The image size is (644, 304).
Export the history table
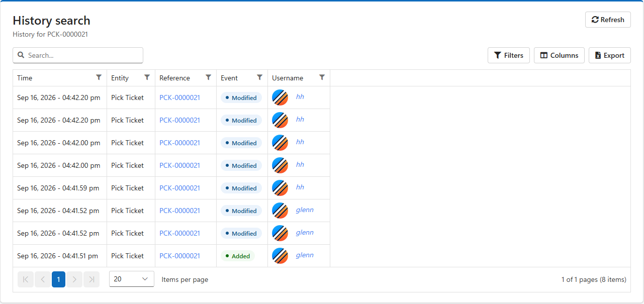tap(609, 55)
